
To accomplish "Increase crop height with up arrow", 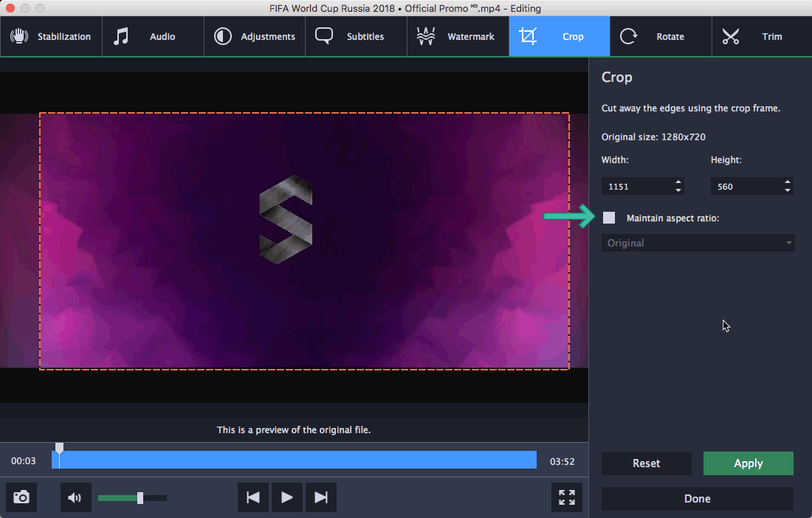I will (x=788, y=182).
